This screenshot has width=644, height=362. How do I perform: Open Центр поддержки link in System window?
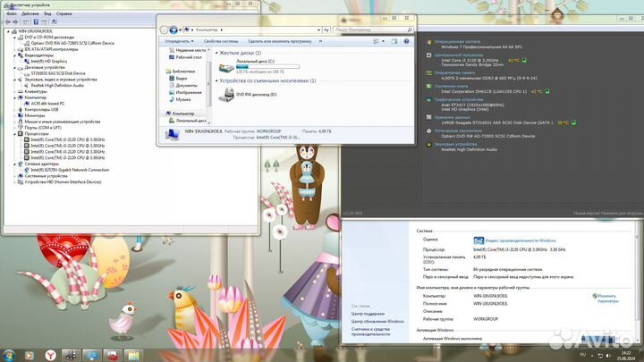pyautogui.click(x=368, y=314)
